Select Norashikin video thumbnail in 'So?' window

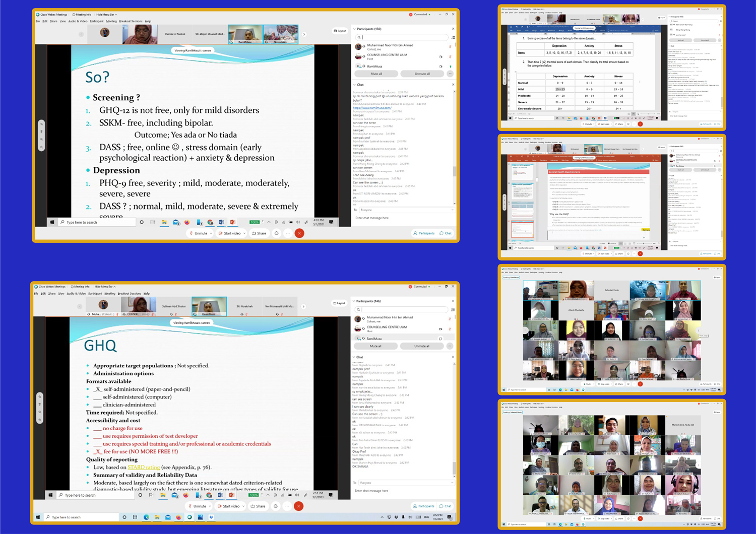point(281,34)
